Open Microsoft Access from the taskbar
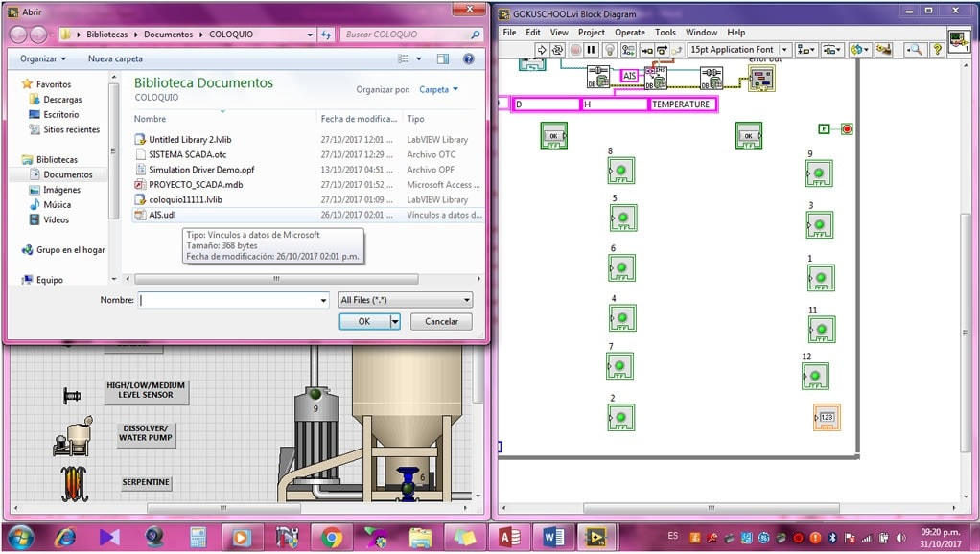 pyautogui.click(x=509, y=537)
